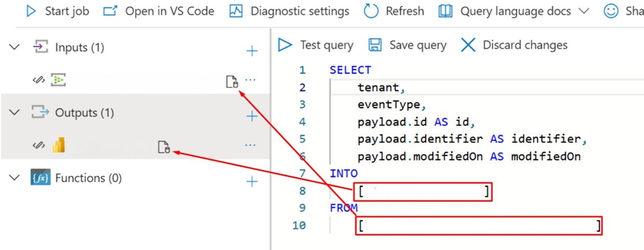Click the SELECT keyword on line 1

pos(350,70)
